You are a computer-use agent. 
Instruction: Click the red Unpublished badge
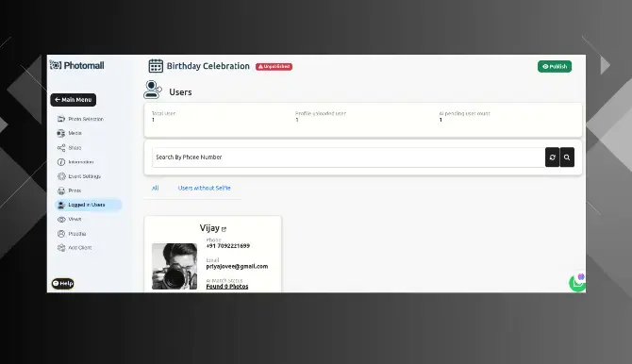274,67
